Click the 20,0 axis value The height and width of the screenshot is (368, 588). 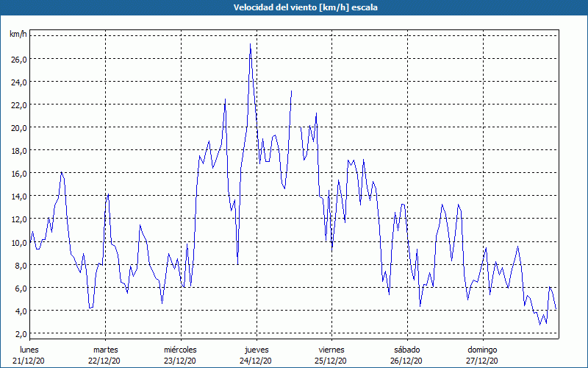(x=19, y=128)
